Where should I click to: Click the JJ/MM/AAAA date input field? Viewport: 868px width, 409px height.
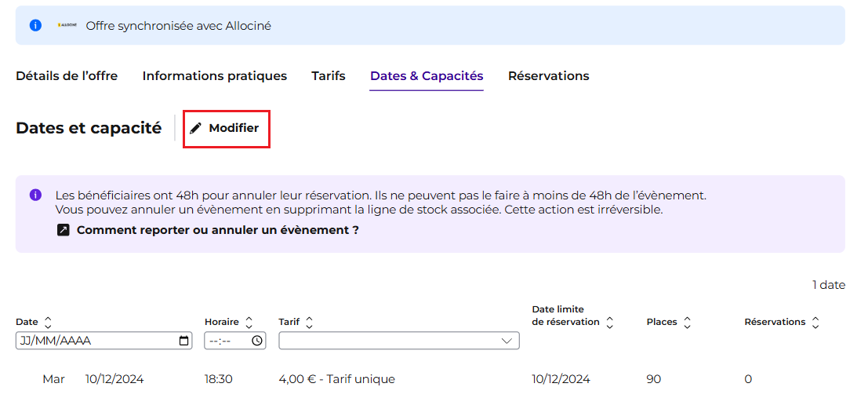point(104,341)
